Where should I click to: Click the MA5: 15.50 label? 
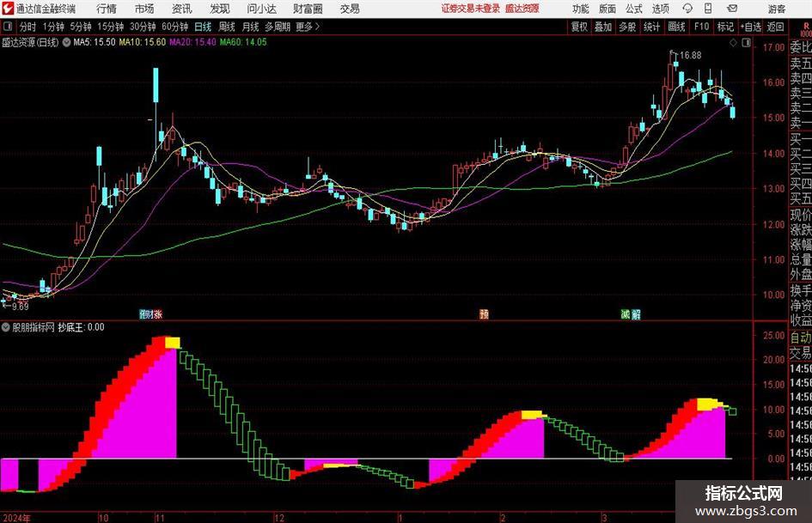[x=95, y=42]
